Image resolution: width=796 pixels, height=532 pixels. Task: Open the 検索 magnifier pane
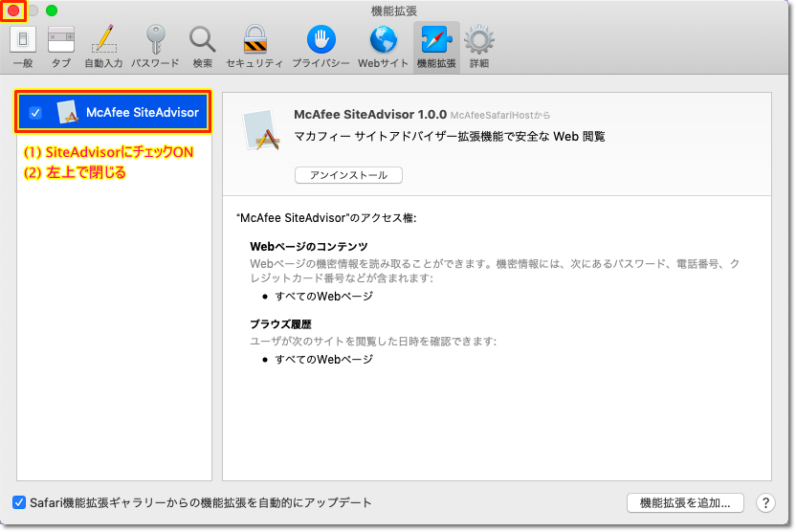(203, 47)
